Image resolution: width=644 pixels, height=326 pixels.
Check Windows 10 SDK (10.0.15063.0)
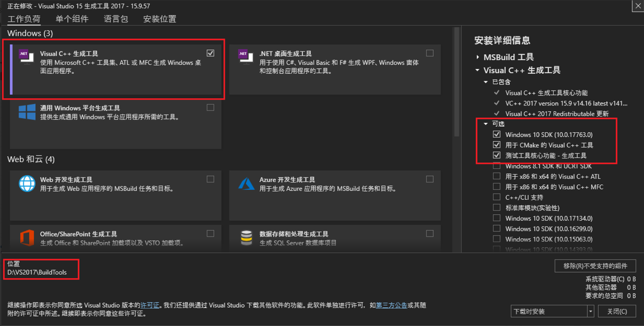pos(496,239)
